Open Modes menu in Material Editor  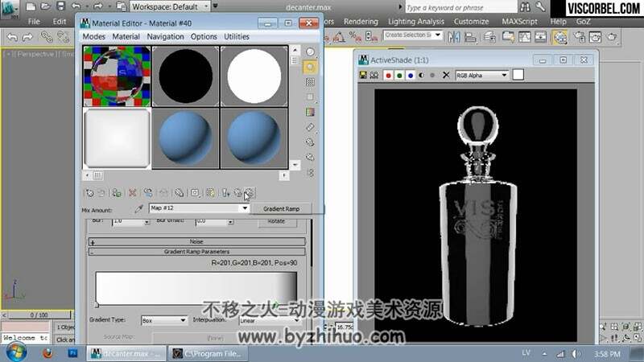[x=93, y=36]
